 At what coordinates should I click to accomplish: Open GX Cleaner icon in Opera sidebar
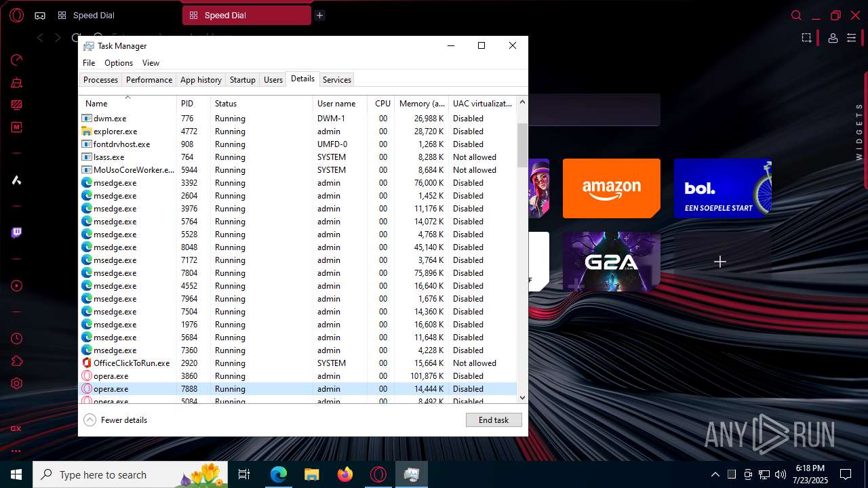(16, 83)
